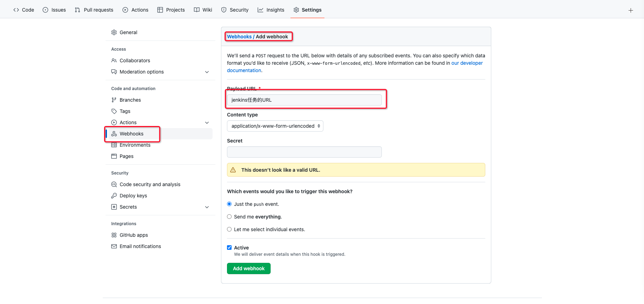Image resolution: width=644 pixels, height=304 pixels.
Task: Expand the sidebar Actions chevron
Action: [207, 123]
